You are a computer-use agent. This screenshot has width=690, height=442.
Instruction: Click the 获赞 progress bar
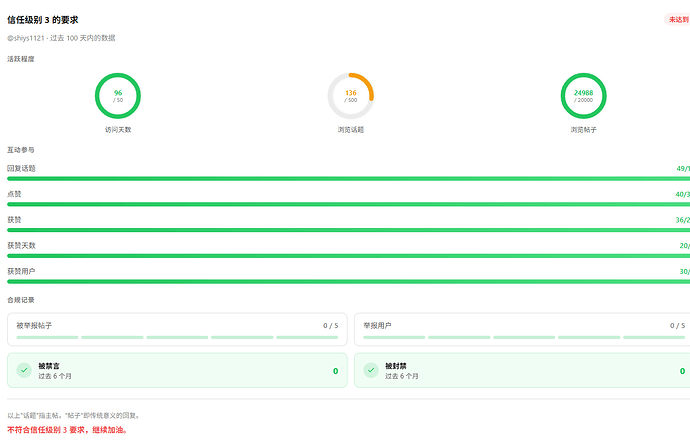349,230
